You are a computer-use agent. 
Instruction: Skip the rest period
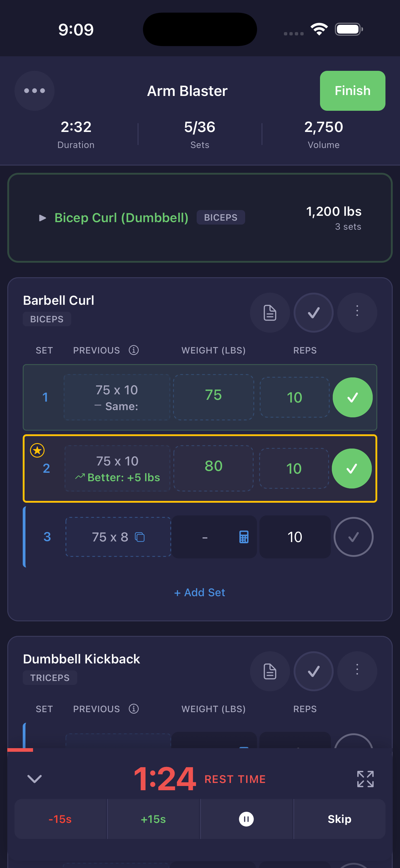click(x=339, y=820)
